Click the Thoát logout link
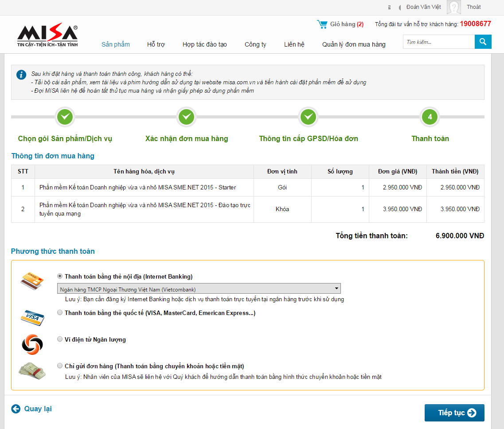The image size is (504, 429). [x=473, y=7]
